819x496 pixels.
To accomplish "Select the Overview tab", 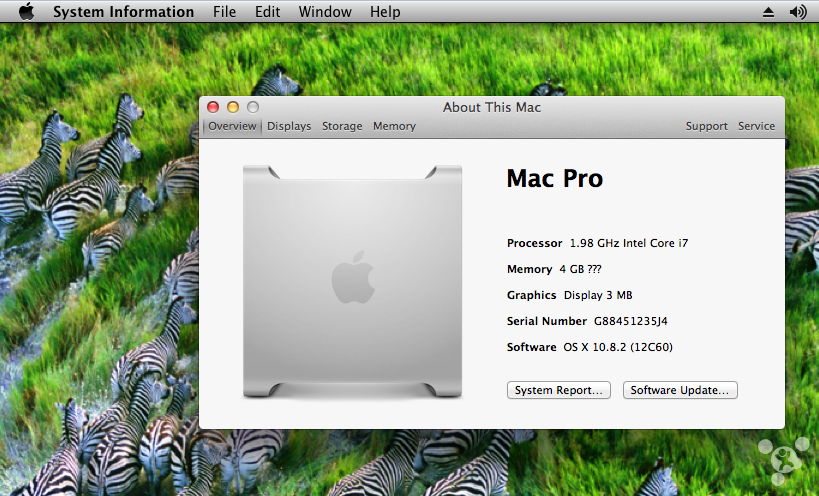I will click(x=232, y=126).
